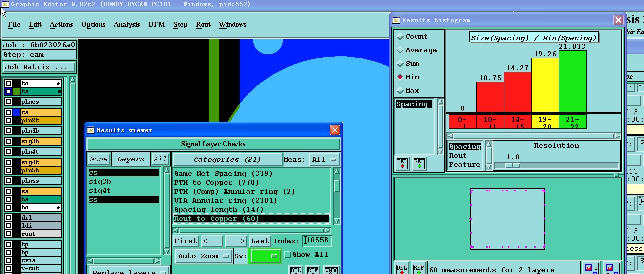The width and height of the screenshot is (644, 274).
Task: Click the left histogram export icon at bottom right
Action: coord(592,269)
